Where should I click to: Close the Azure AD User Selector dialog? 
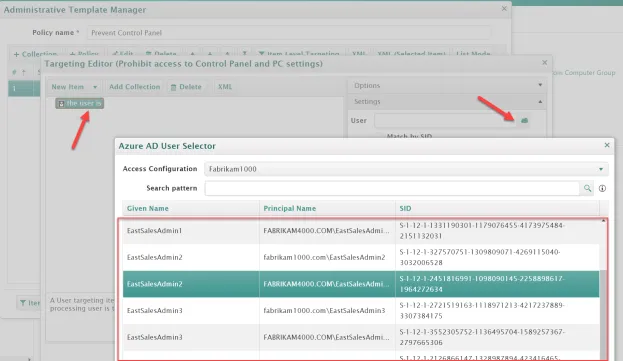[607, 145]
